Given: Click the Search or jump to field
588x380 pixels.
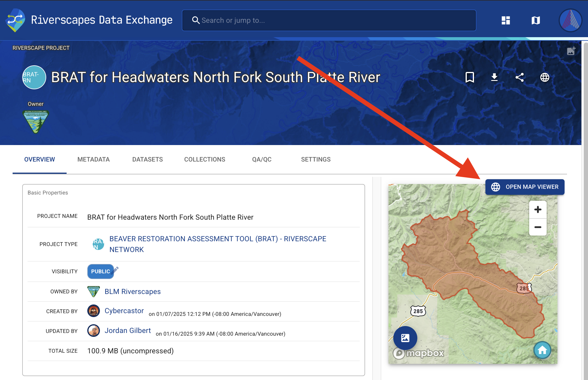Looking at the screenshot, I should point(329,20).
